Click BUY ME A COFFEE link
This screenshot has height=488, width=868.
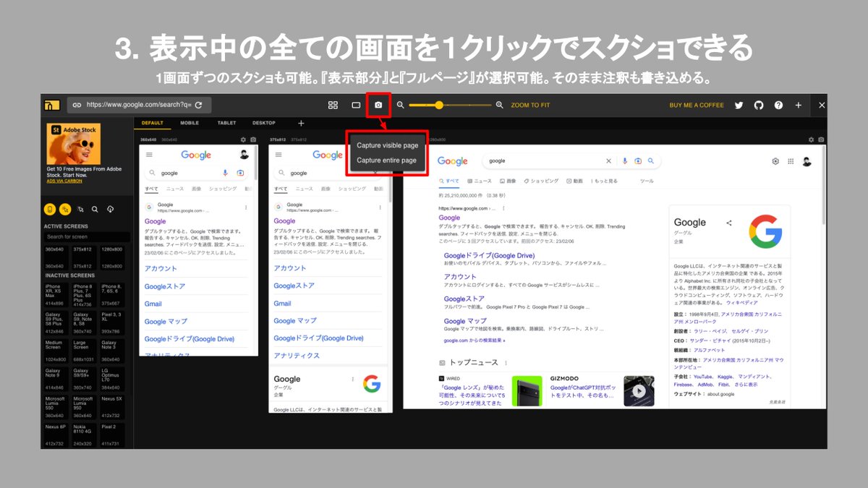697,105
